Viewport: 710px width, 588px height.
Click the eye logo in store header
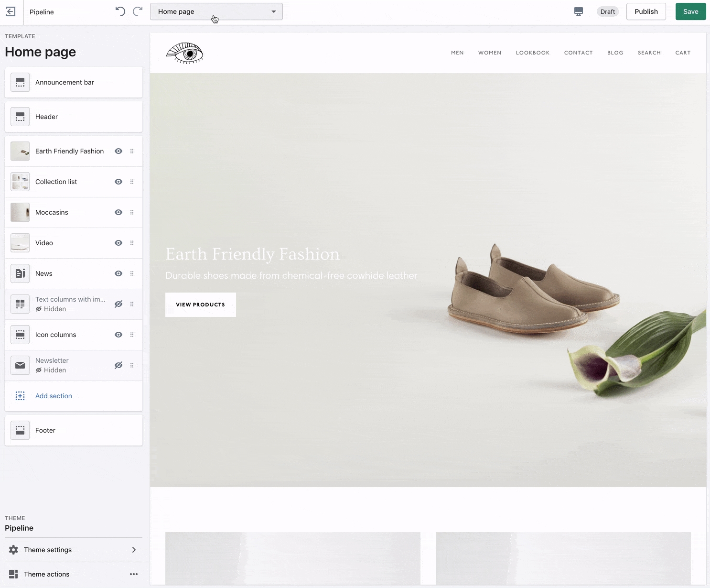185,53
